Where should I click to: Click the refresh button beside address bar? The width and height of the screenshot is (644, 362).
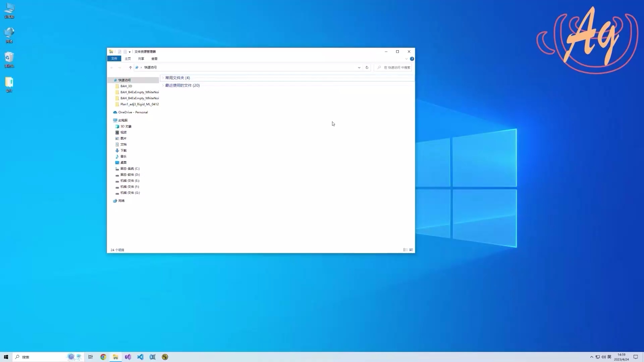pos(367,67)
